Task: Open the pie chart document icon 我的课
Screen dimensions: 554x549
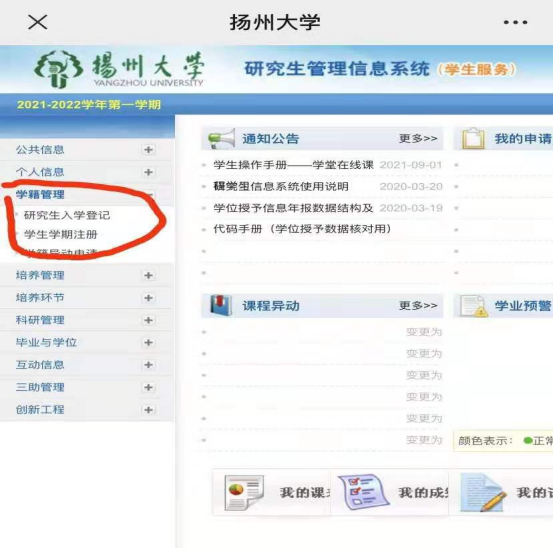Action: [244, 492]
